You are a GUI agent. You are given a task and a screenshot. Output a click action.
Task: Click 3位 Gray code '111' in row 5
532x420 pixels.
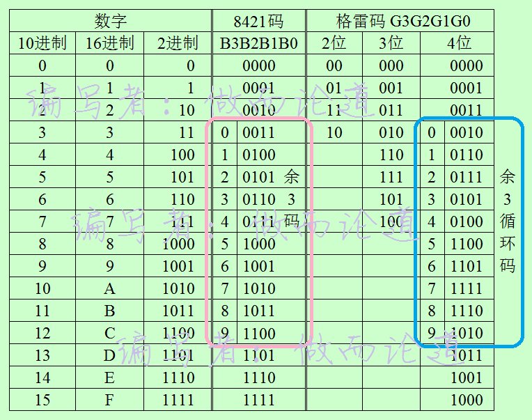[391, 177]
